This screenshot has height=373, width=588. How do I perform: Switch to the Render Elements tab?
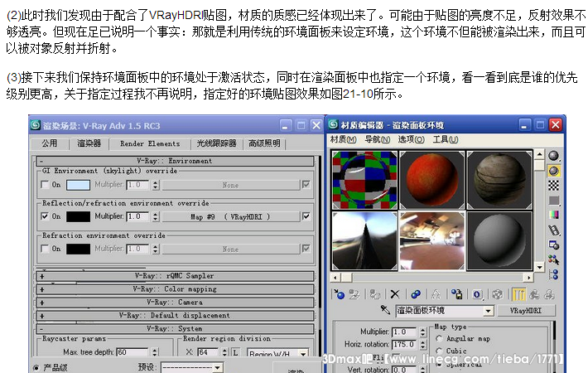tap(150, 143)
